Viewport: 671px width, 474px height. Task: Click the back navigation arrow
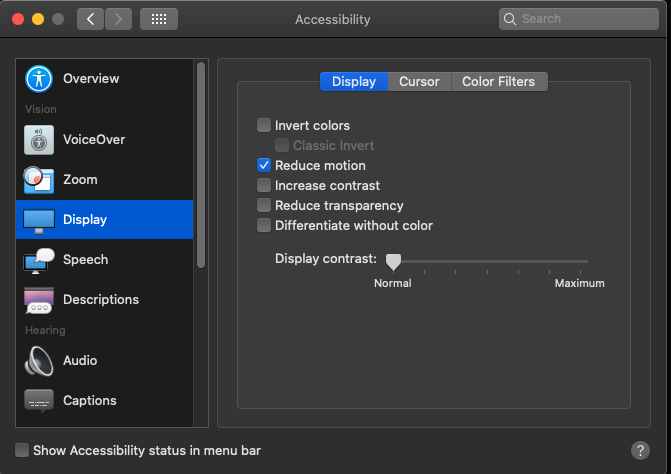(x=91, y=19)
